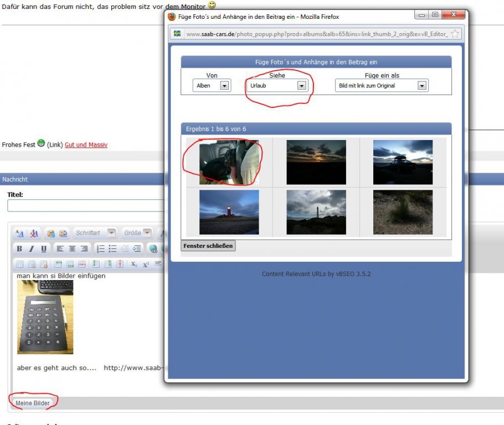This screenshot has width=504, height=425.
Task: Open the Siehe dropdown showing Urlaub
Action: click(277, 85)
